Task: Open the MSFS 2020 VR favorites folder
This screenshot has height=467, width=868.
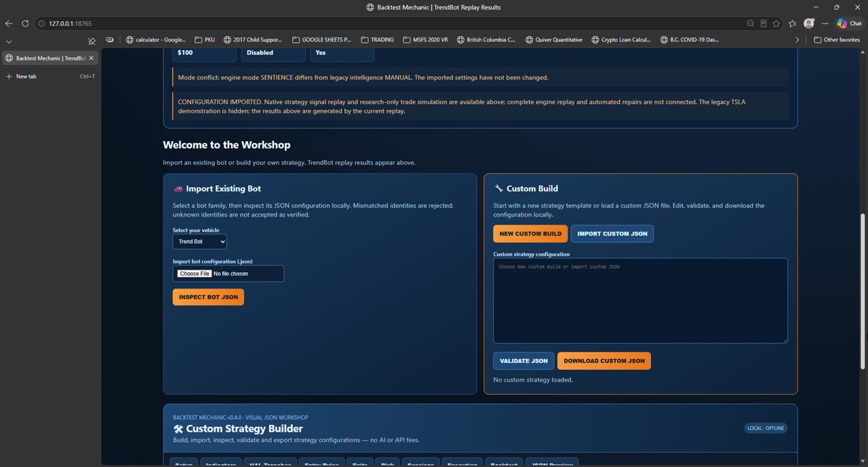Action: tap(425, 39)
